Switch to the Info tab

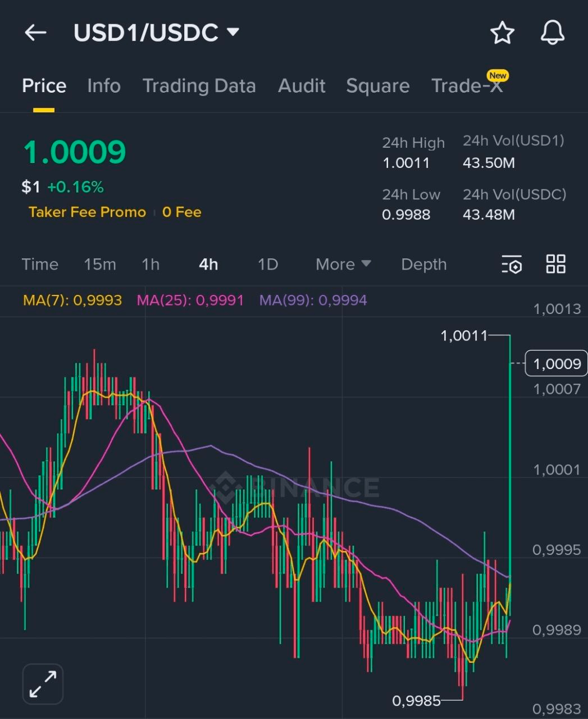tap(104, 86)
